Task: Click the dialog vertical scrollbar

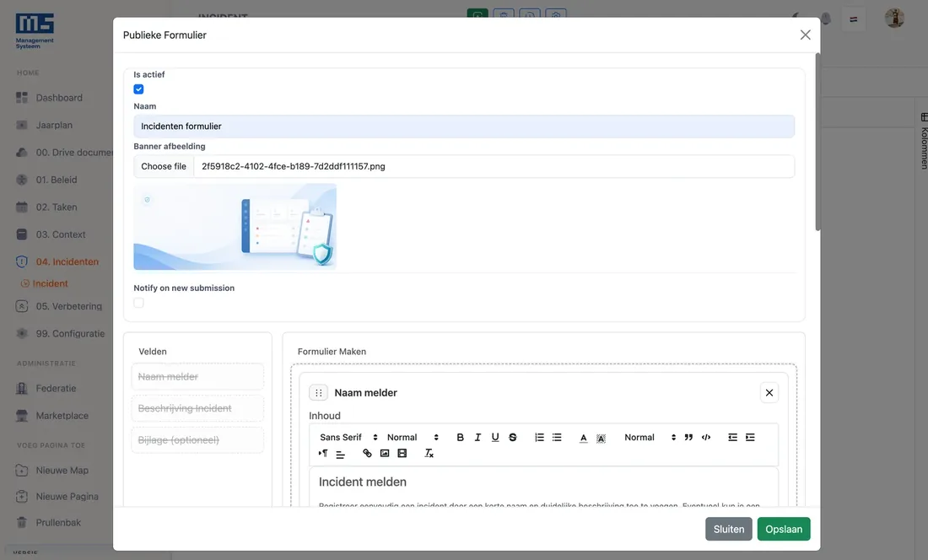Action: [x=817, y=142]
